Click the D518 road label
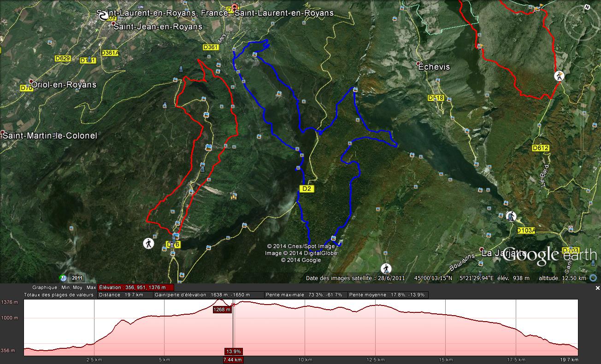The height and width of the screenshot is (364, 601). (436, 98)
